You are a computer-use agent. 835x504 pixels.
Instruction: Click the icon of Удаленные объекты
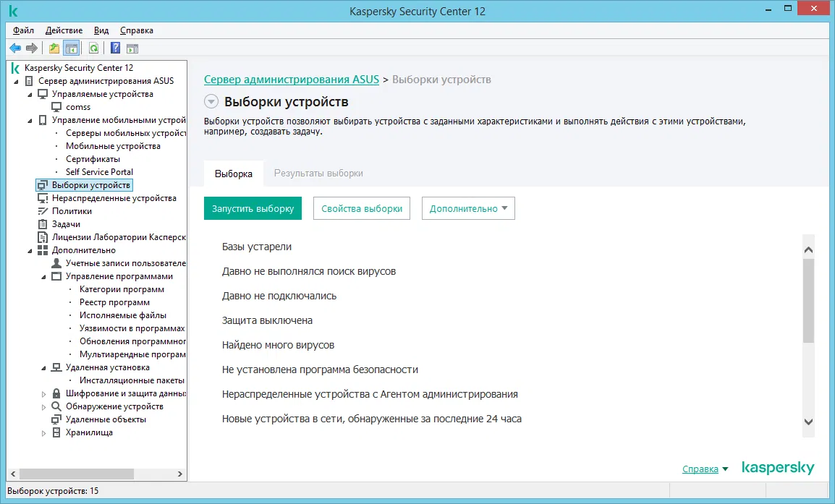click(x=56, y=419)
